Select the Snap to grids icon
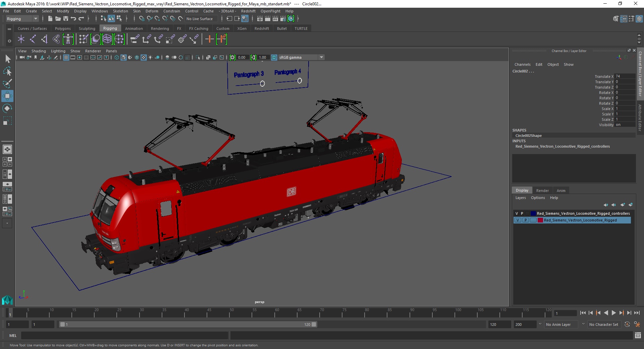 click(142, 19)
